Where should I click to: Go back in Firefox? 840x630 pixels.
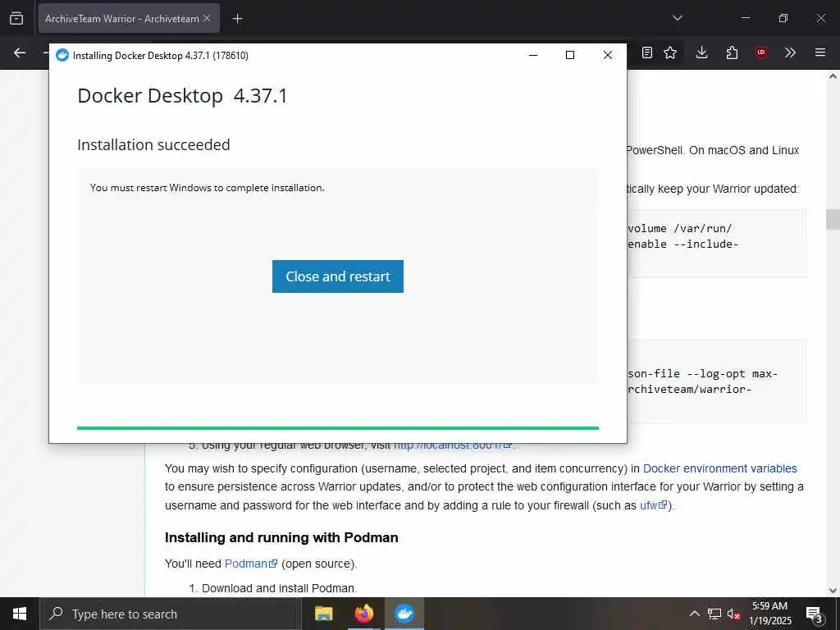(x=20, y=52)
